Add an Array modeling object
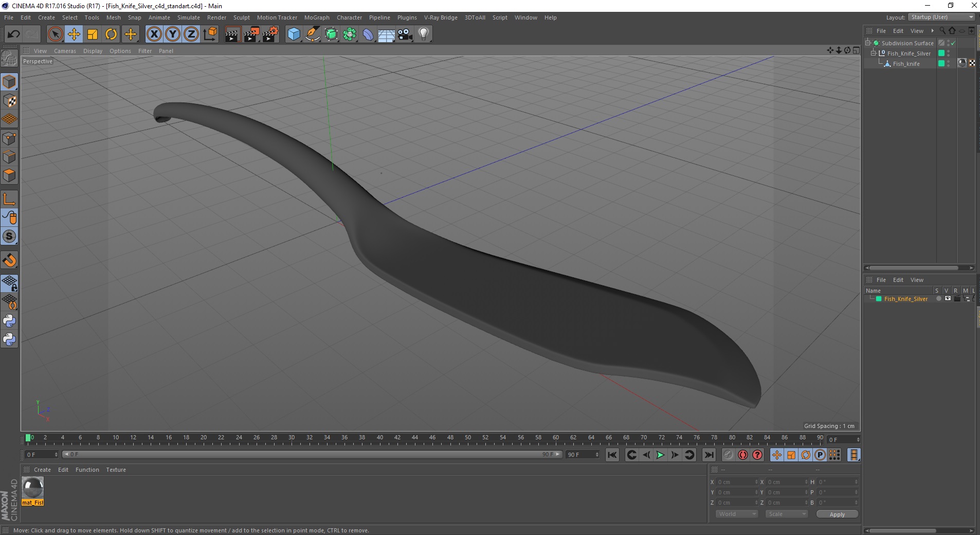 [350, 34]
